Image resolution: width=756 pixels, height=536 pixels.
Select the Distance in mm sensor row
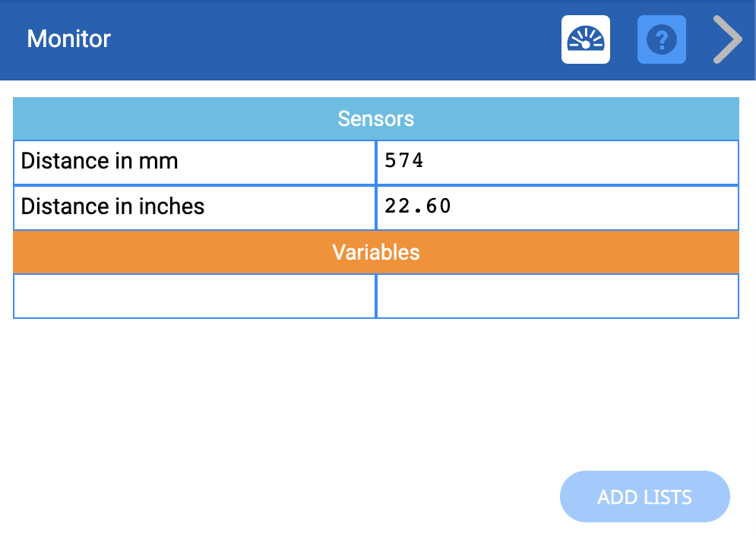(x=194, y=162)
